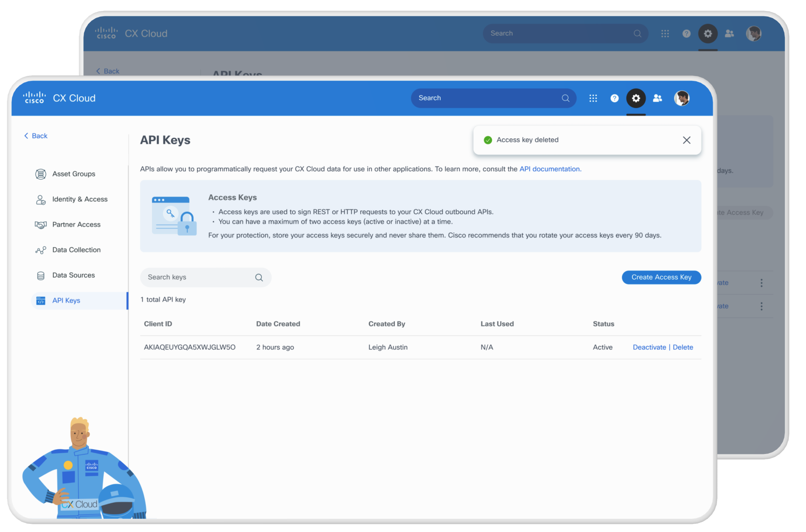Click the Cisco logo in front window
806x532 pixels.
34,98
